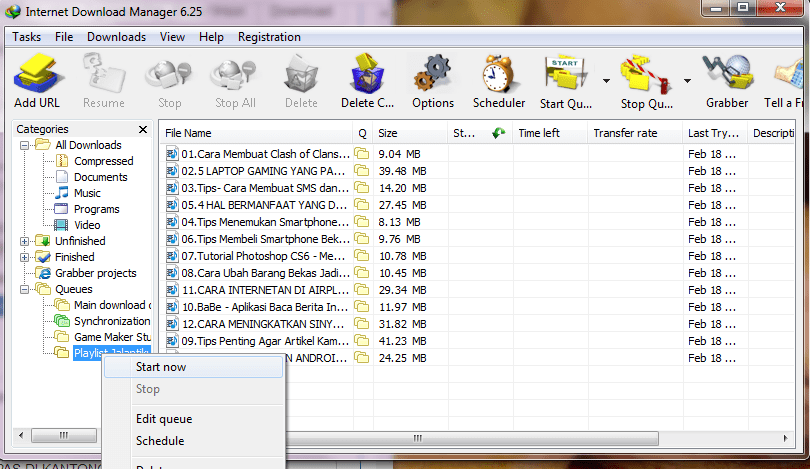Select file 11.CARA INTERNETAN DI AIRPL
The width and height of the screenshot is (810, 469).
tap(264, 290)
